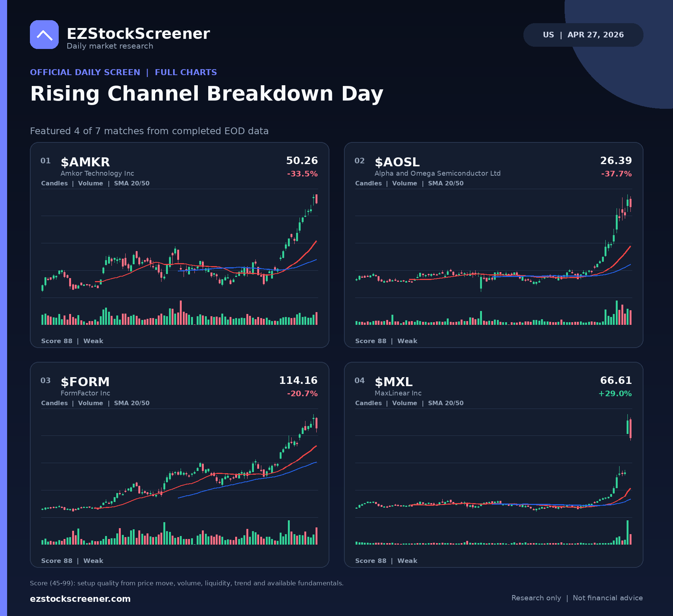The width and height of the screenshot is (673, 616).
Task: Click the AMKR price 50.26
Action: pyautogui.click(x=302, y=161)
